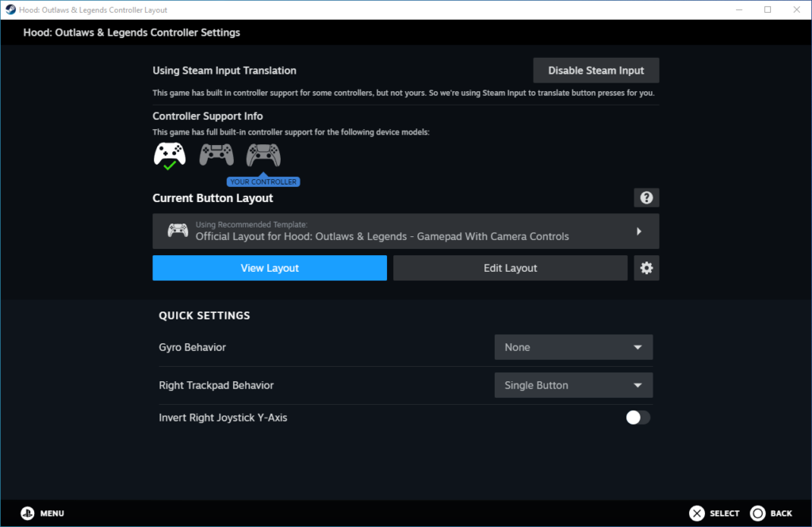
Task: Open the Gyro Behavior dropdown
Action: tap(573, 347)
